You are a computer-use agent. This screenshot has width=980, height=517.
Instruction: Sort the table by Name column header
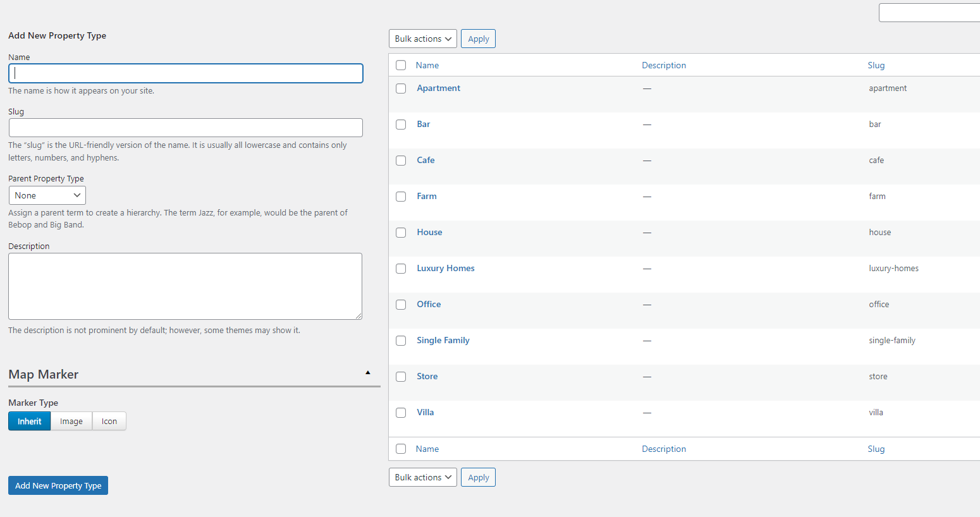pos(427,66)
